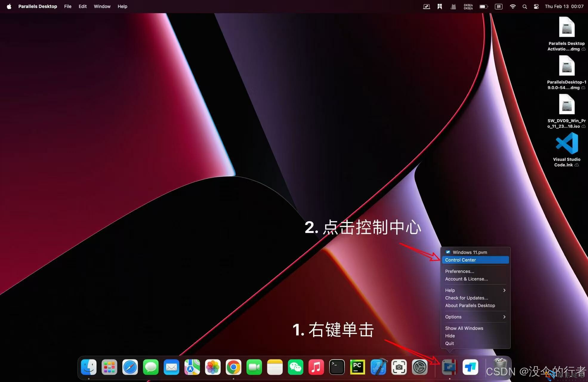Click the Parallels Desktop icon in the Dock
Viewport: 588px width, 382px height.
tap(449, 367)
